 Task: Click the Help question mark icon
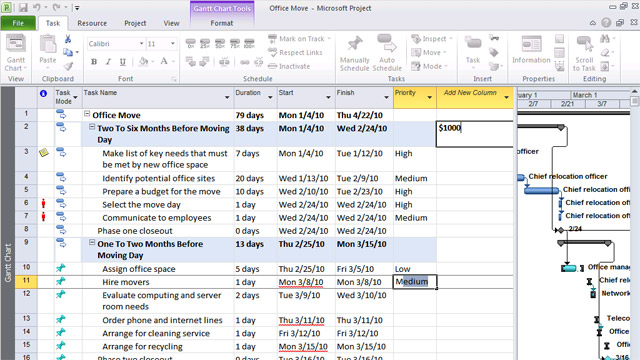pos(606,23)
